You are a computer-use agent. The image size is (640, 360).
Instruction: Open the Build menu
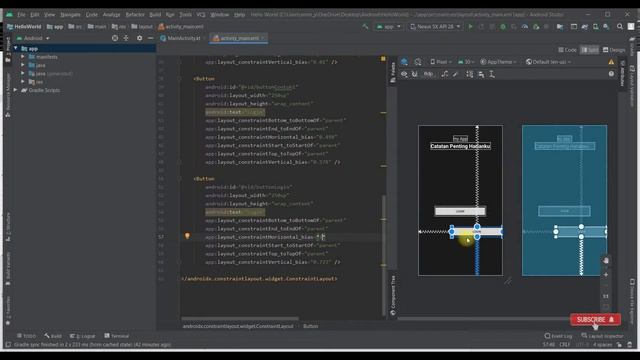pyautogui.click(x=155, y=14)
